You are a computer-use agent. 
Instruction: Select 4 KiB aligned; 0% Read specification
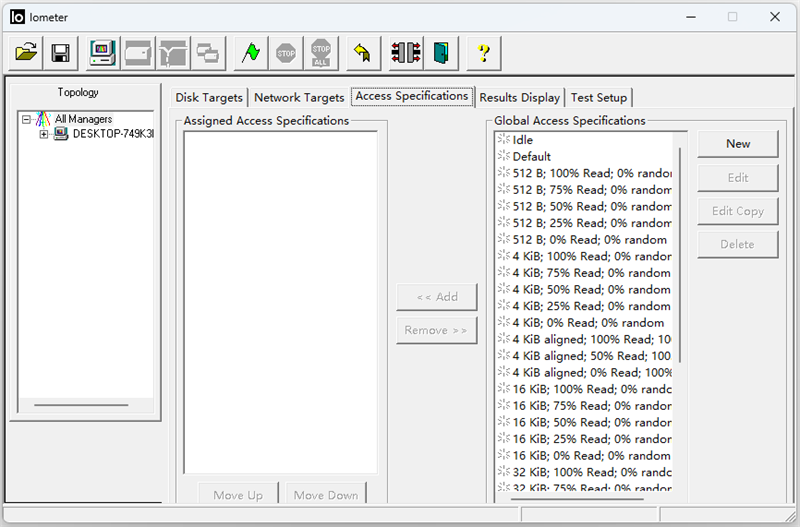pyautogui.click(x=584, y=372)
